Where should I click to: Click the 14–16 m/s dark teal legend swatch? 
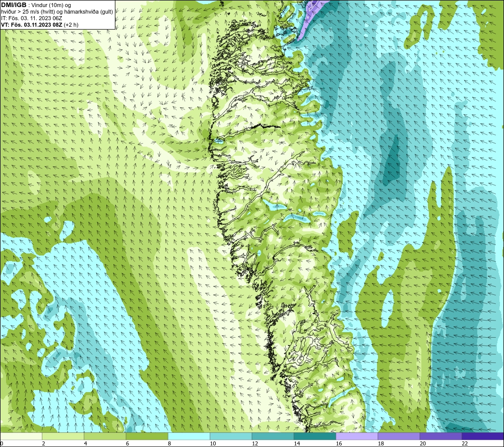click(315, 436)
